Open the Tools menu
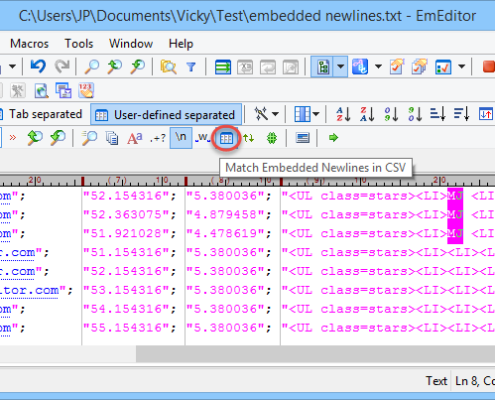495x400 pixels. point(79,44)
